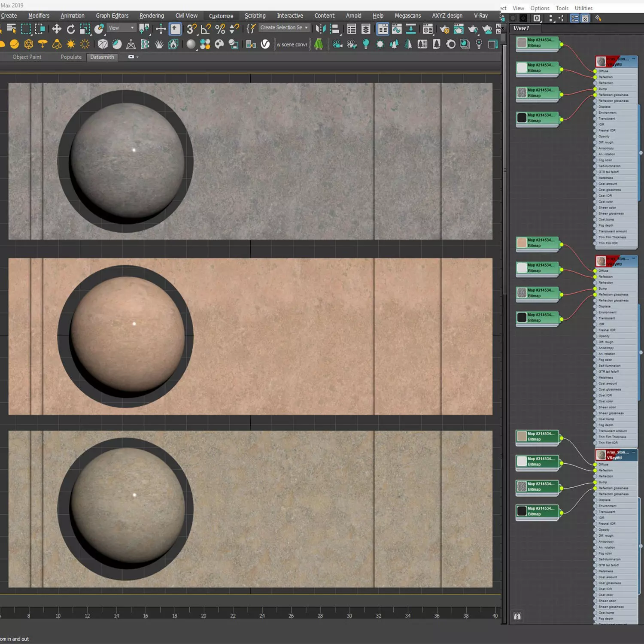Image resolution: width=644 pixels, height=644 pixels.
Task: Select the Populate ribbon tab
Action: click(71, 57)
